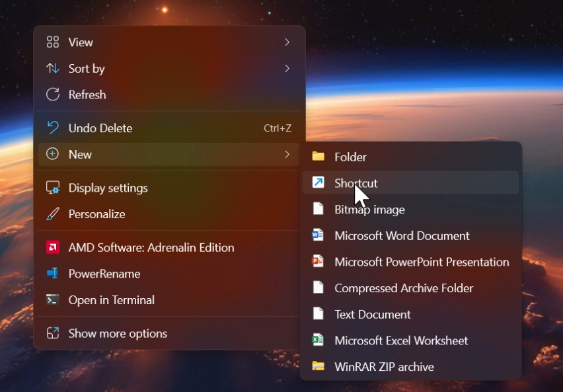This screenshot has height=392, width=563.
Task: Open the New submenu chevron
Action: (x=287, y=155)
